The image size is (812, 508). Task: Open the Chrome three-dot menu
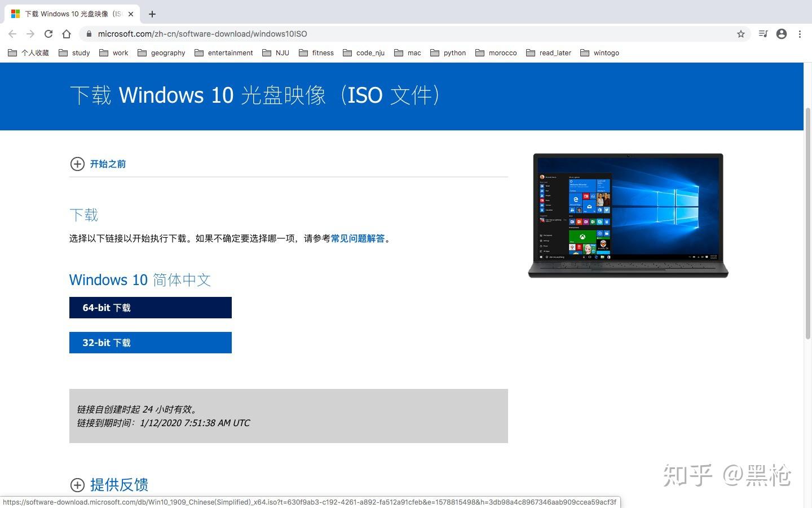[x=800, y=34]
